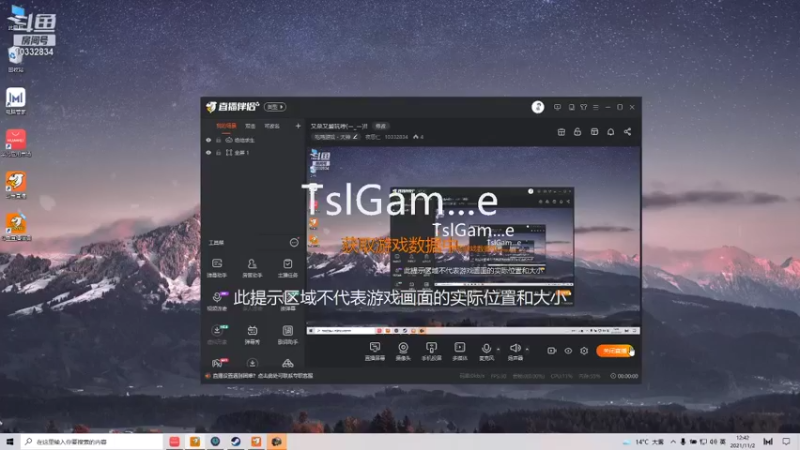Screen dimensions: 800x450
Task: Open the hamburger main menu in title bar
Action: click(595, 107)
